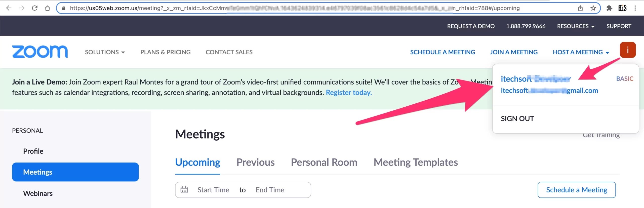Open the browser share icon
Image resolution: width=644 pixels, height=208 pixels.
click(x=580, y=8)
